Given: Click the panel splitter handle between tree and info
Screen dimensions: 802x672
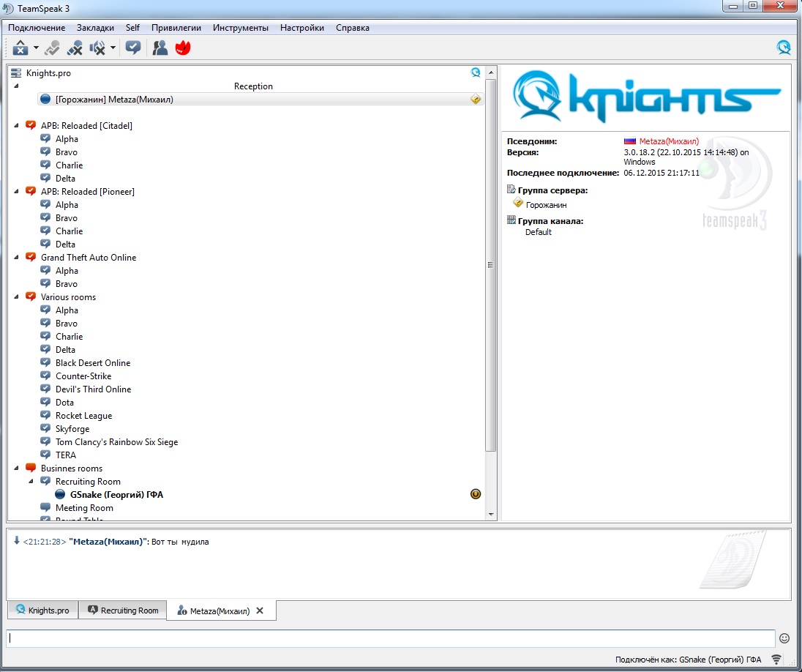Looking at the screenshot, I should click(499, 293).
